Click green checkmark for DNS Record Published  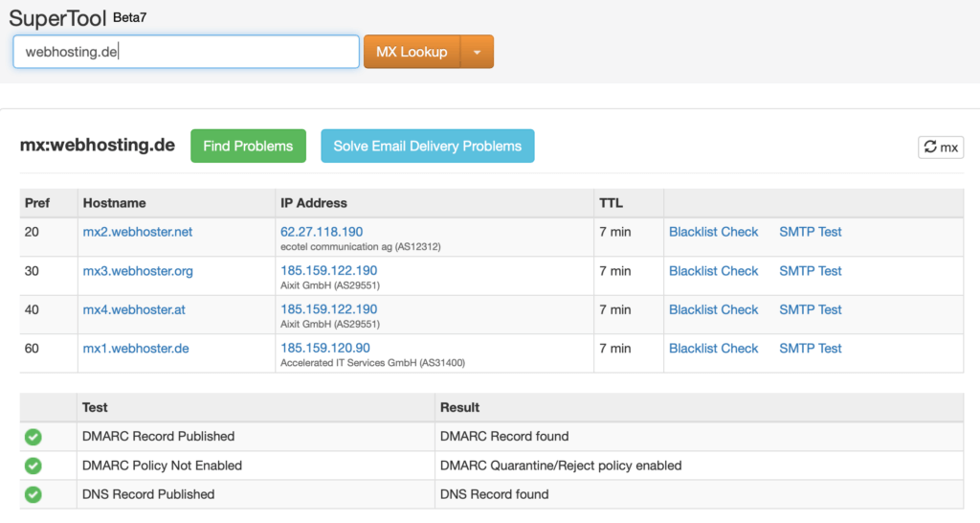[x=33, y=495]
